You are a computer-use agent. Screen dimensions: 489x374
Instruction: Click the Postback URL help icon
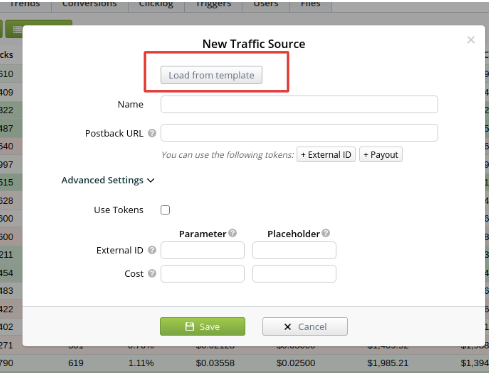pos(152,133)
